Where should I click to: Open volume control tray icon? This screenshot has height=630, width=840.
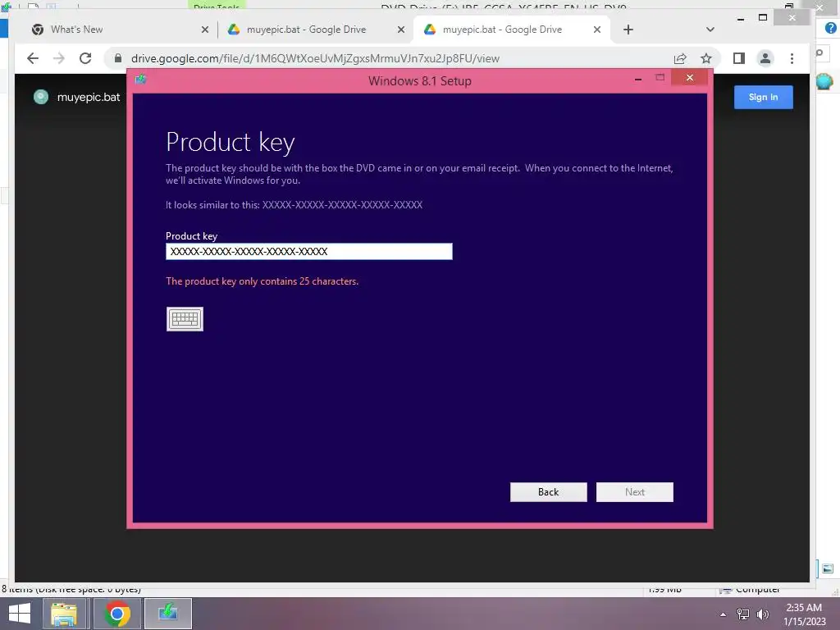[762, 614]
